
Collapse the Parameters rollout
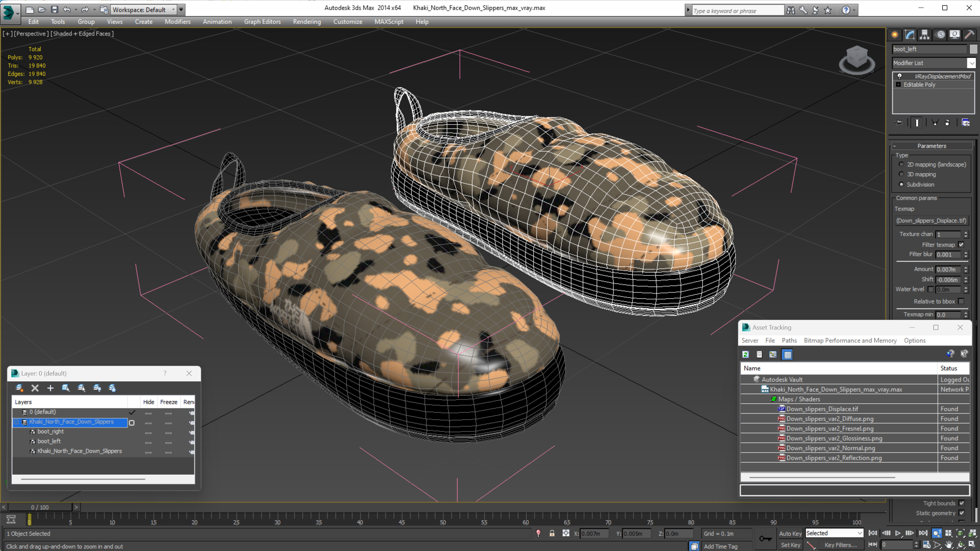coord(932,146)
